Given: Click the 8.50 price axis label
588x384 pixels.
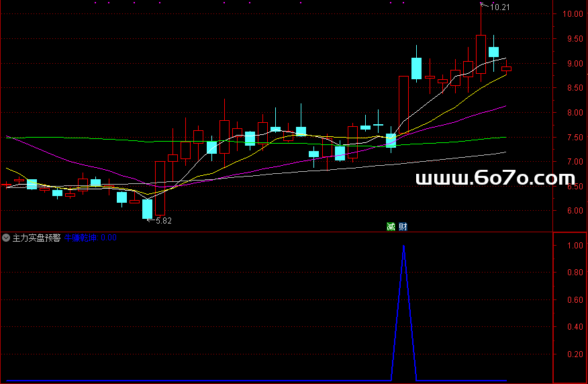Looking at the screenshot, I should coord(572,89).
